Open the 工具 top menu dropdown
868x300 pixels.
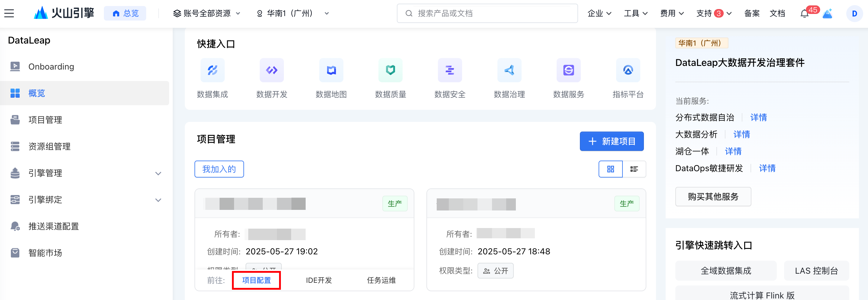(636, 14)
